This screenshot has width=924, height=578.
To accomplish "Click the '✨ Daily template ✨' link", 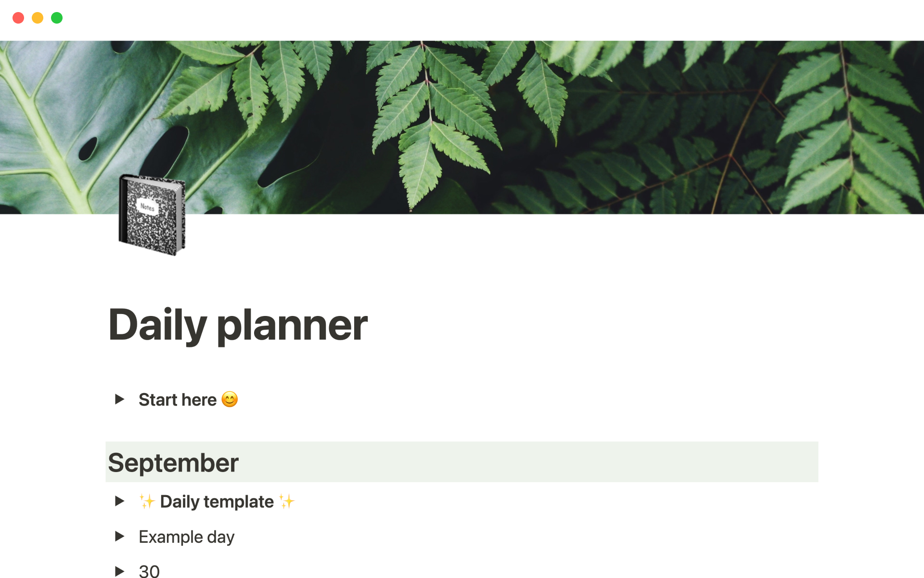I will click(216, 502).
